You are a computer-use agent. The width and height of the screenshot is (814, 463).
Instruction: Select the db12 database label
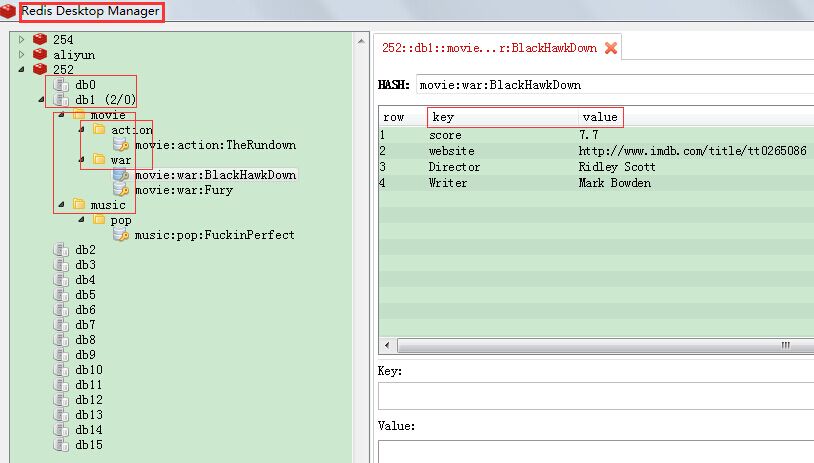[89, 400]
